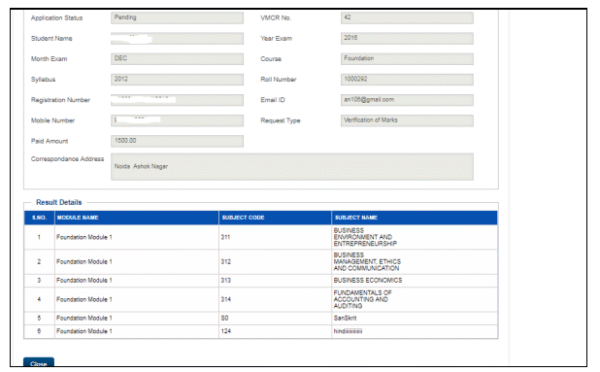Select the Application Status field showing Pending

tap(177, 18)
